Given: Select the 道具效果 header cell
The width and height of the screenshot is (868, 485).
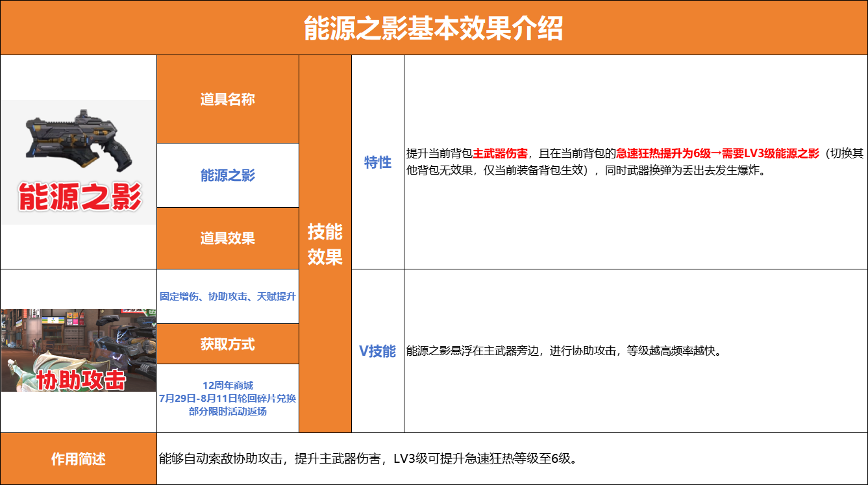Looking at the screenshot, I should point(228,238).
